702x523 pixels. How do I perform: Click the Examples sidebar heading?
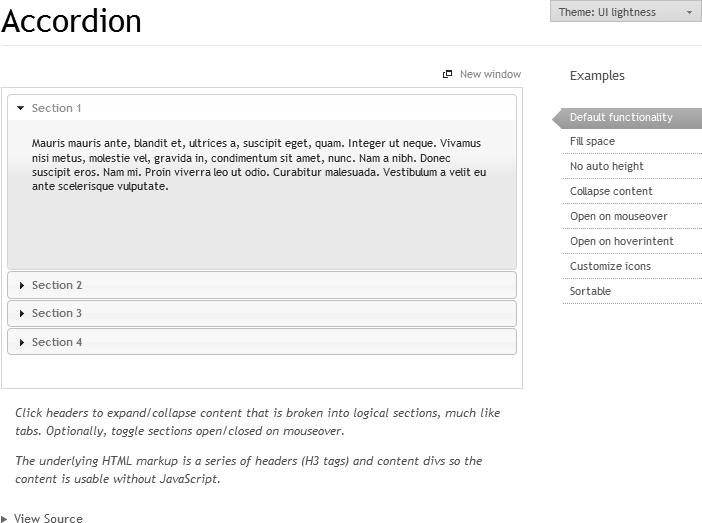pyautogui.click(x=597, y=76)
